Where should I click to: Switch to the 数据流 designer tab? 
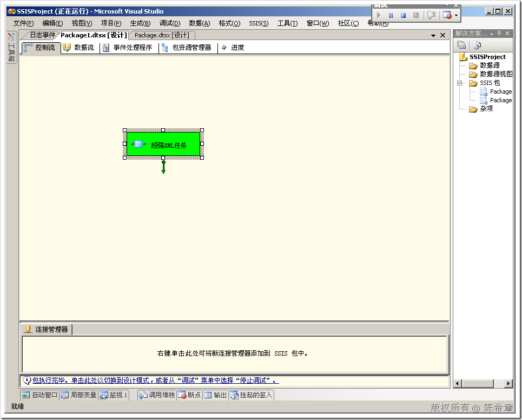79,48
